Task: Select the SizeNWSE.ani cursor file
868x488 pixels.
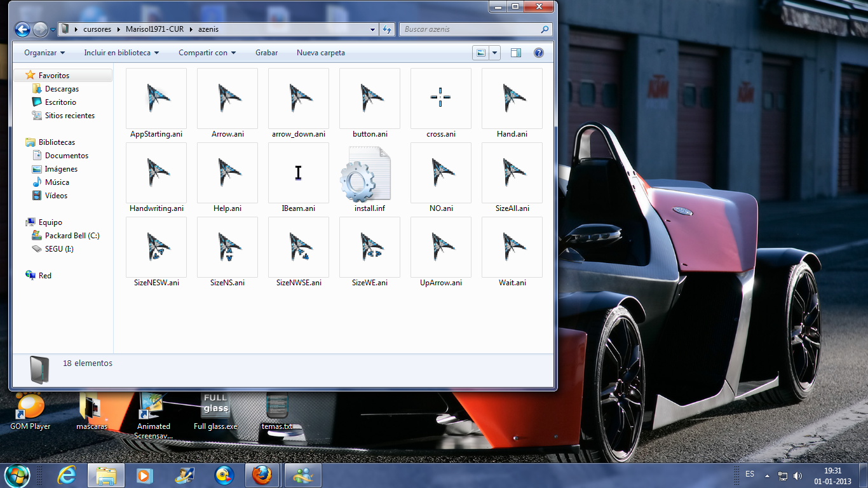Action: coord(299,252)
